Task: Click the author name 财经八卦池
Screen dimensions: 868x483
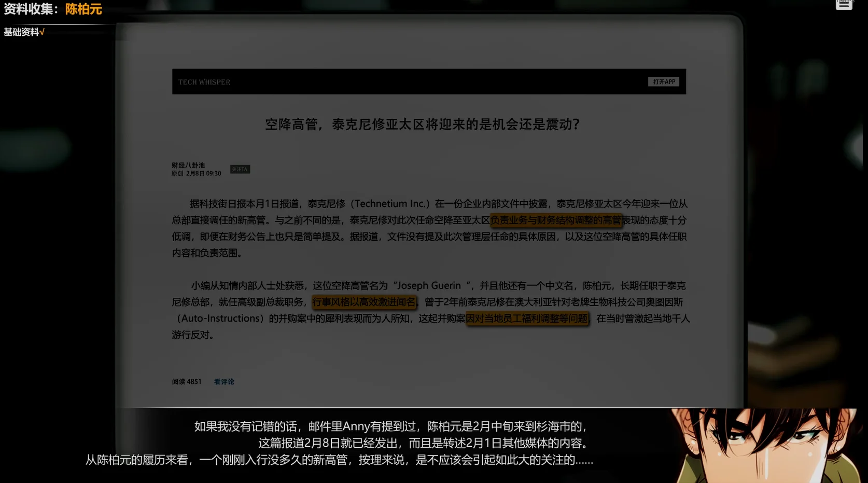Action: (188, 165)
